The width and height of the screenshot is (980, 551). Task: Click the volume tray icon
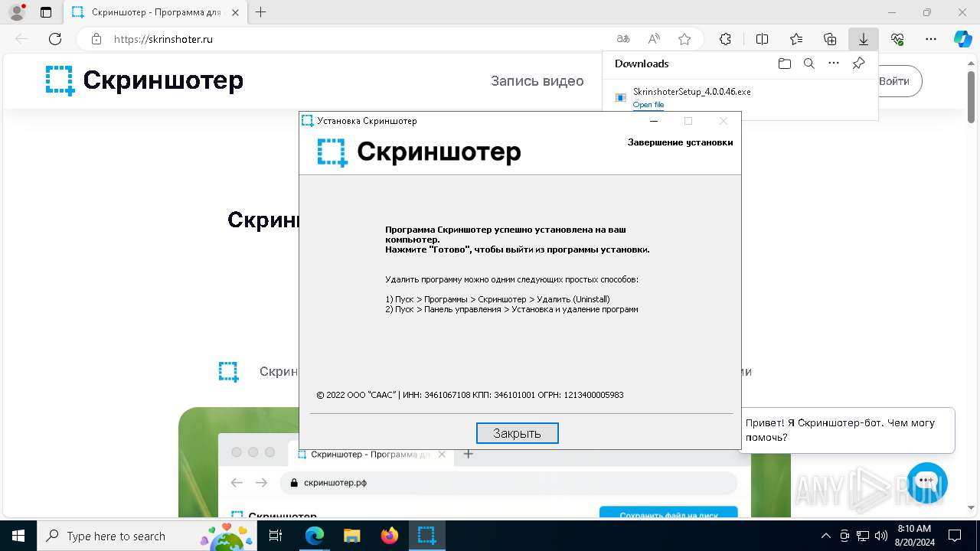(880, 536)
